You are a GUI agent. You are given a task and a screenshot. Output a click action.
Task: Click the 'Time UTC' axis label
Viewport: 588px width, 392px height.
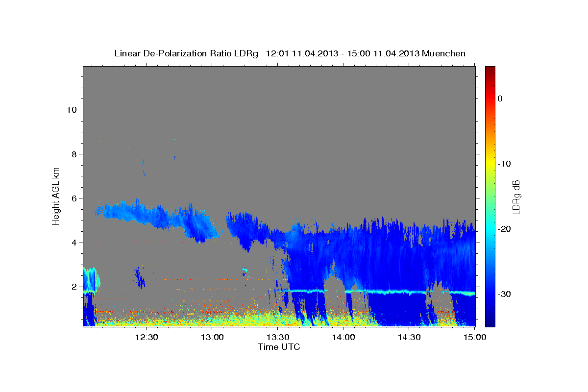279,347
